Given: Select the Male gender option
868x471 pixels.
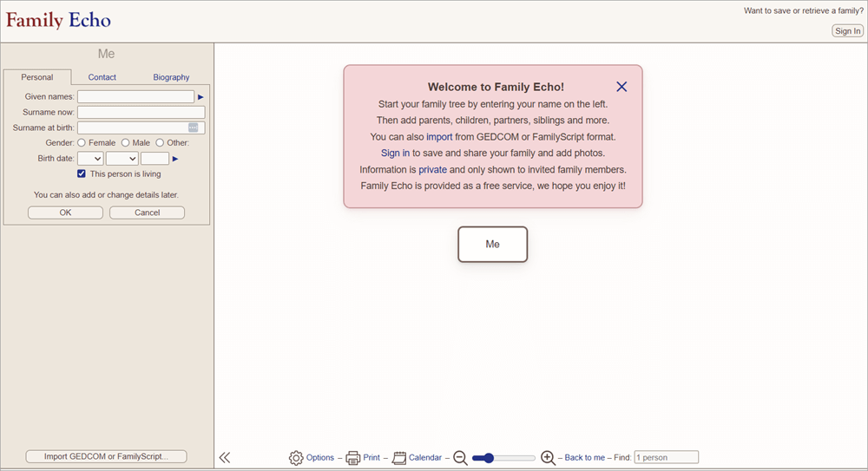Looking at the screenshot, I should [x=125, y=143].
